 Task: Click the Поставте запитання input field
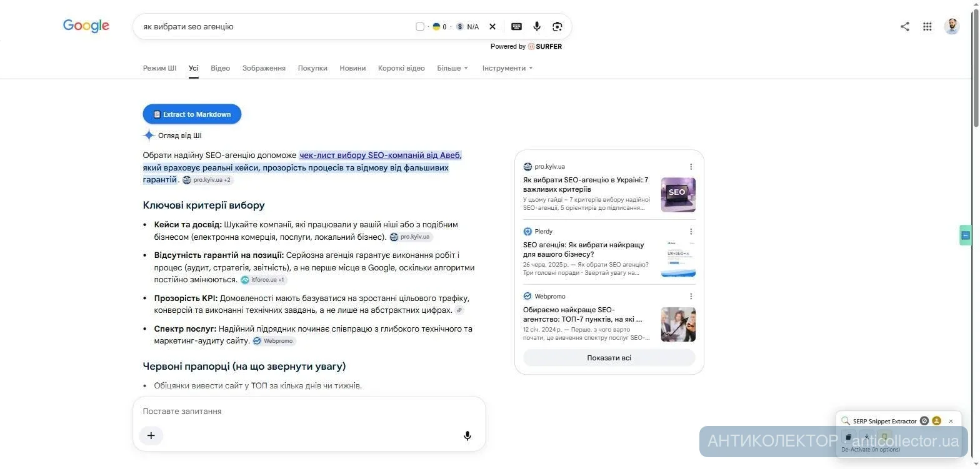coord(309,412)
